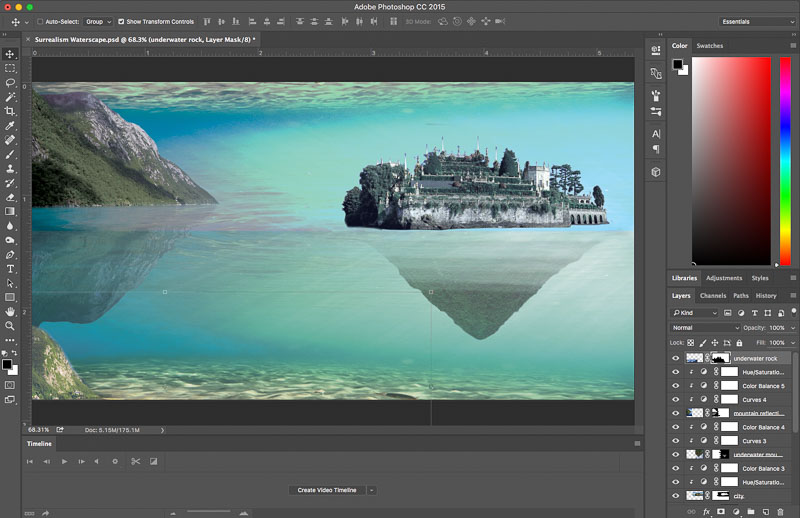
Task: Select the Zoom tool
Action: click(10, 326)
